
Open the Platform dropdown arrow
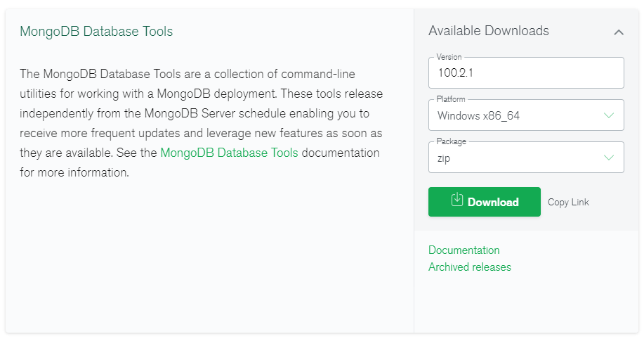(609, 115)
